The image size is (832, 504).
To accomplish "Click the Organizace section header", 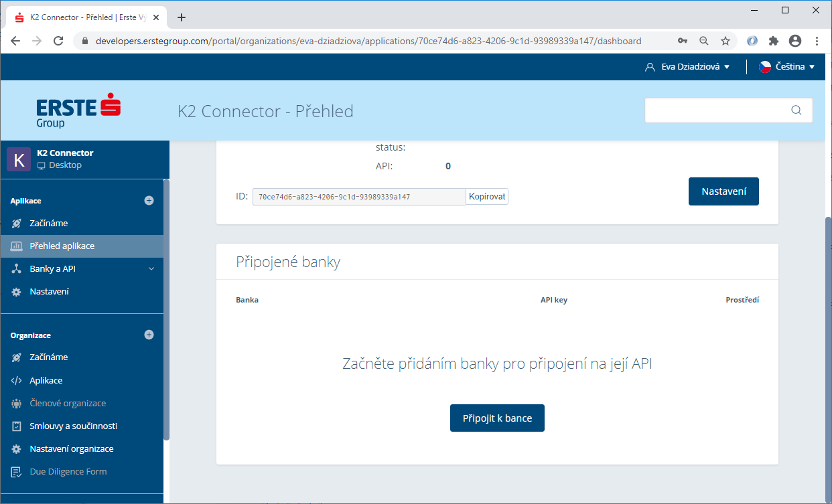I will (x=31, y=335).
